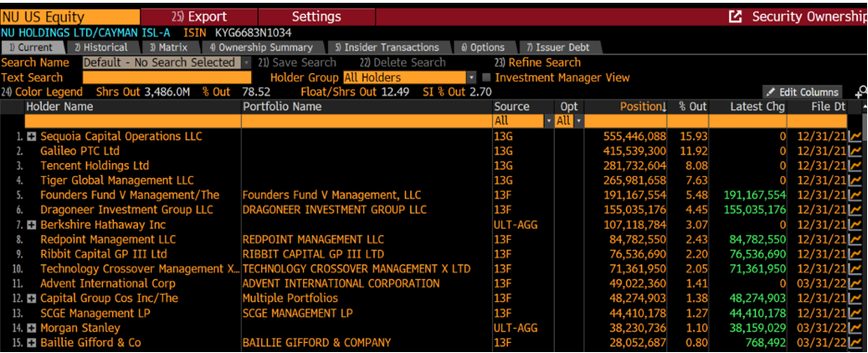Open chart icon for Capital Group Cos row
Viewport: 868px width, 353px height.
(855, 298)
